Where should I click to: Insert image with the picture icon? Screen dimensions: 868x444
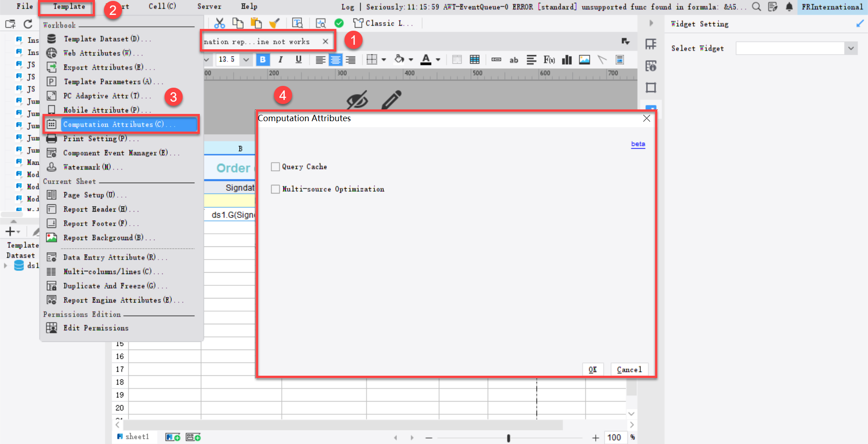(585, 60)
